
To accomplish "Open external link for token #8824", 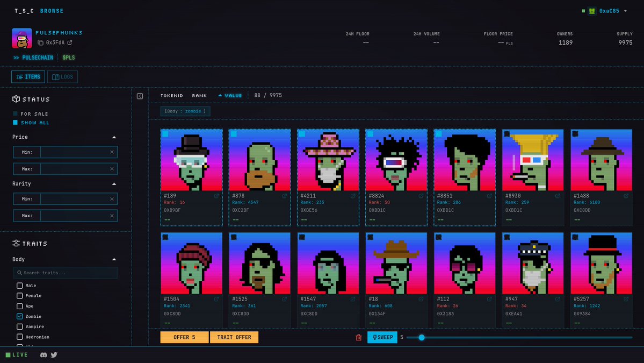I will coord(421,196).
